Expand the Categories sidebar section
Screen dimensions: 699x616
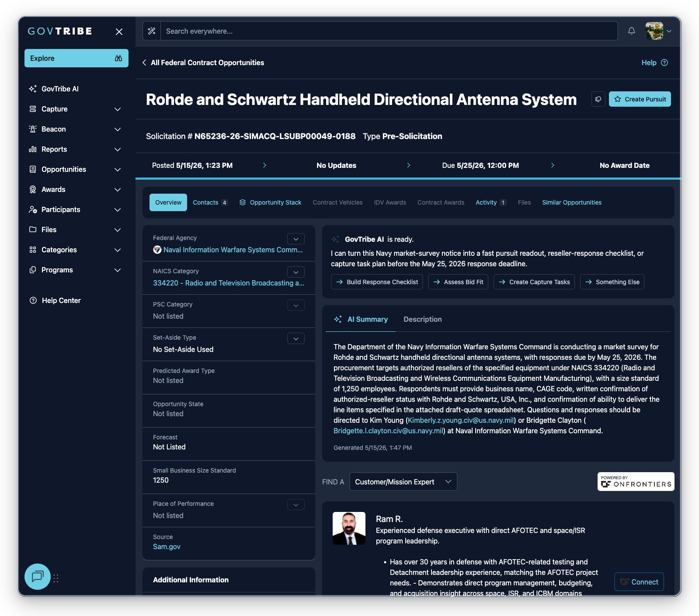coord(118,250)
